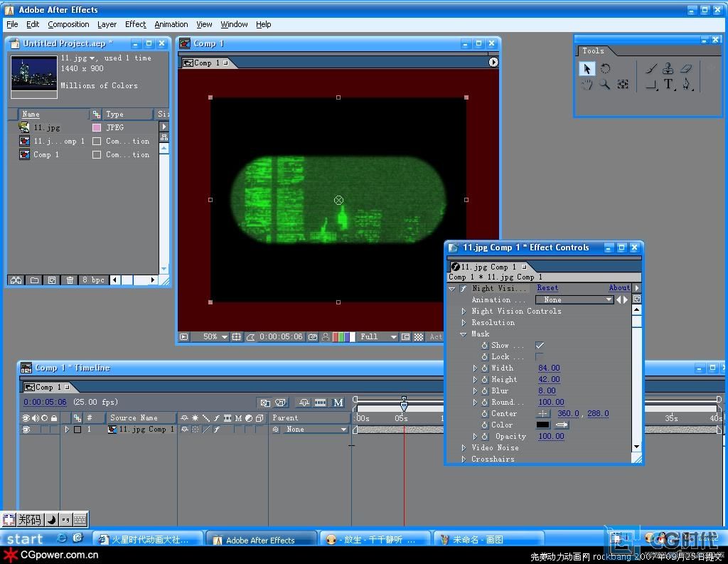Select the Pan Behind tool
The width and height of the screenshot is (728, 564).
(x=623, y=85)
